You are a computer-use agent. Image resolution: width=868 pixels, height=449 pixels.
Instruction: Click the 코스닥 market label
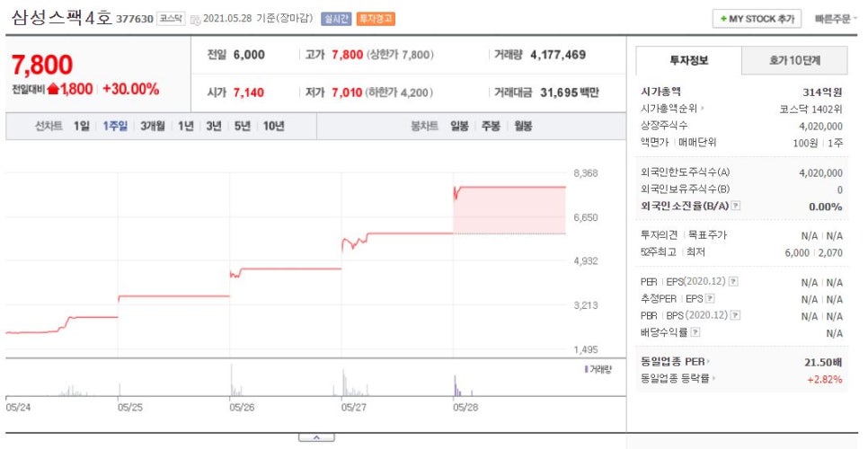tap(171, 19)
